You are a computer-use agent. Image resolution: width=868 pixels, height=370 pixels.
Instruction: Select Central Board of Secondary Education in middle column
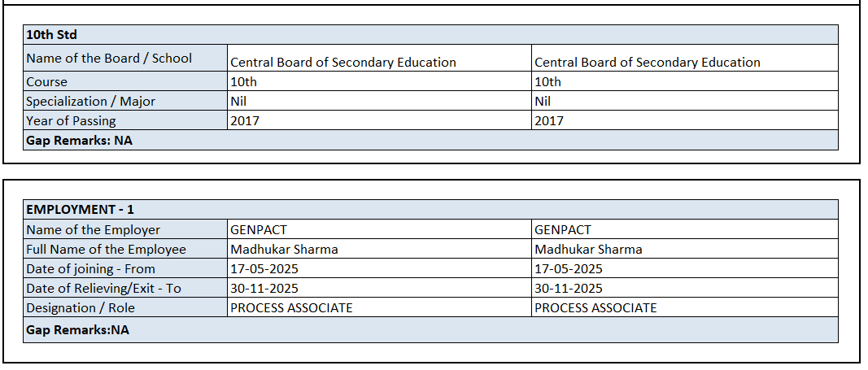343,63
